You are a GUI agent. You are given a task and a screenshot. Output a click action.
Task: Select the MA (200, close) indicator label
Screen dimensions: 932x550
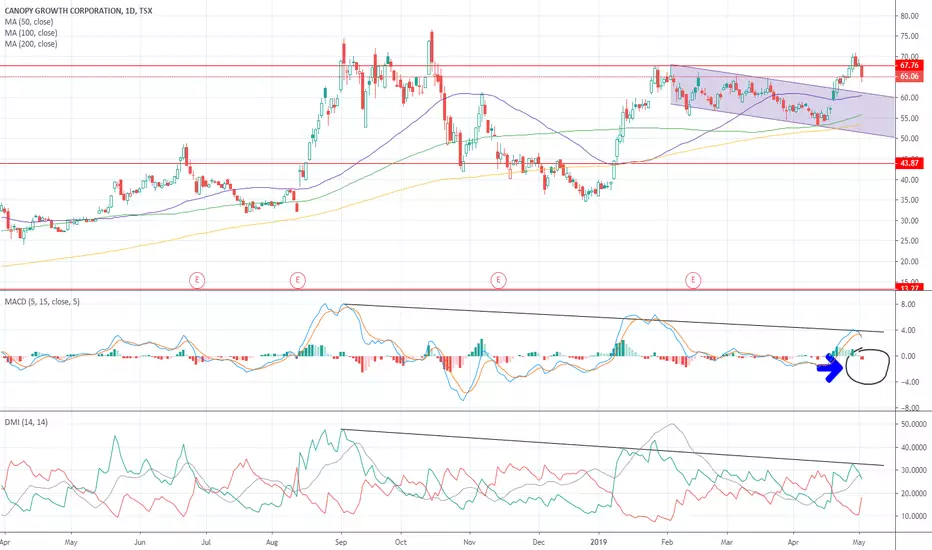[x=31, y=44]
